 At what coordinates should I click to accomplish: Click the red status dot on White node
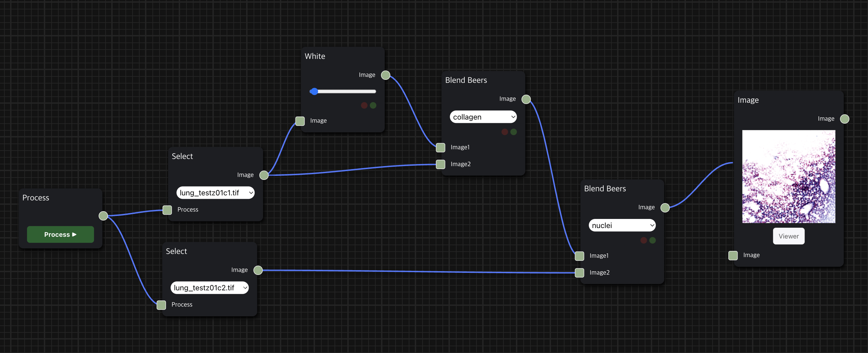pyautogui.click(x=364, y=105)
